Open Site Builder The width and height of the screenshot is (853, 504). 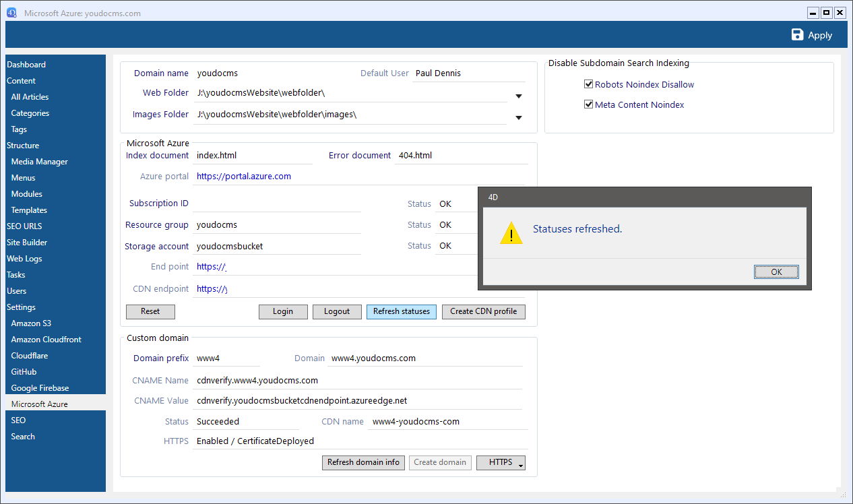[27, 243]
